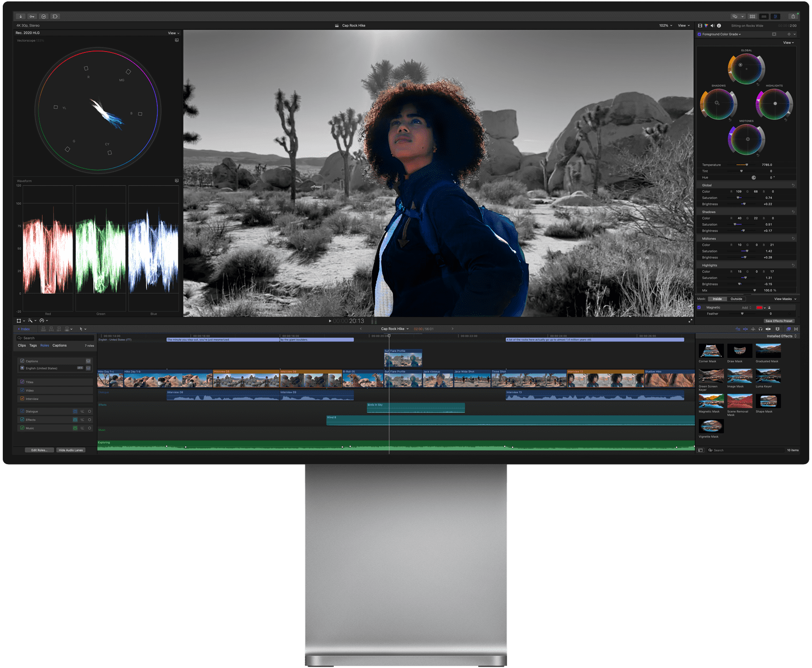The image size is (812, 668).
Task: Open the Keyword Editor key icon
Action: click(32, 17)
